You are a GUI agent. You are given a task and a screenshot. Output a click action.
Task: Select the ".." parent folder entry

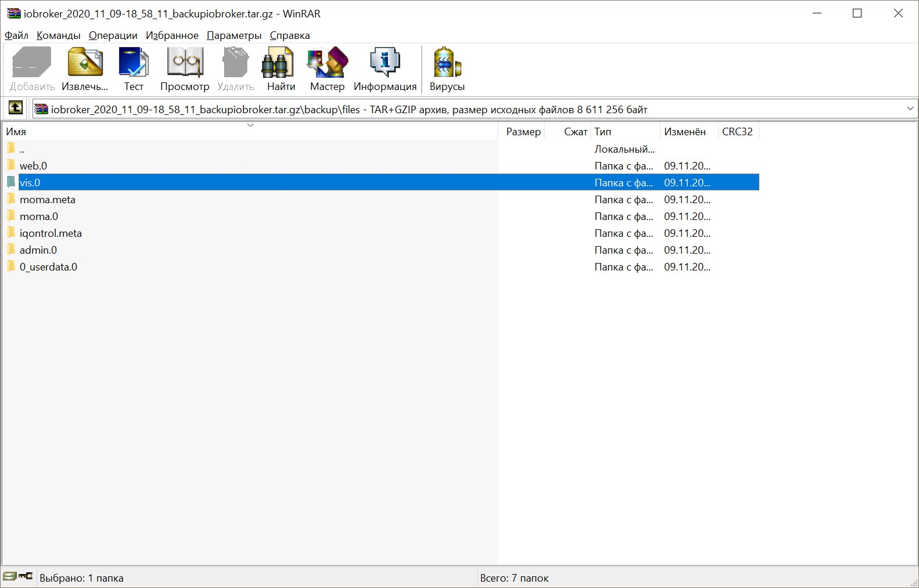[22, 149]
